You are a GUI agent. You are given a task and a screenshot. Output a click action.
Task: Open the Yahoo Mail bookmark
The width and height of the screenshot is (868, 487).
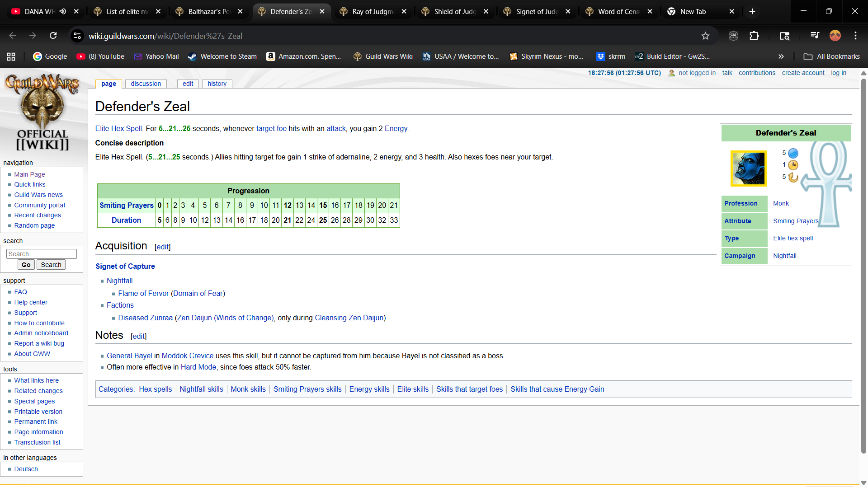(156, 56)
